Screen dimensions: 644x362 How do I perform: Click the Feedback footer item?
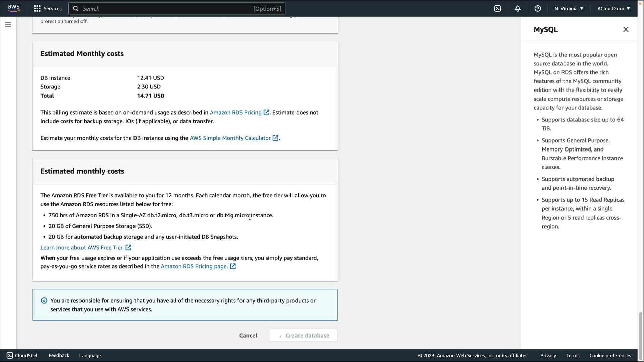tap(59, 355)
